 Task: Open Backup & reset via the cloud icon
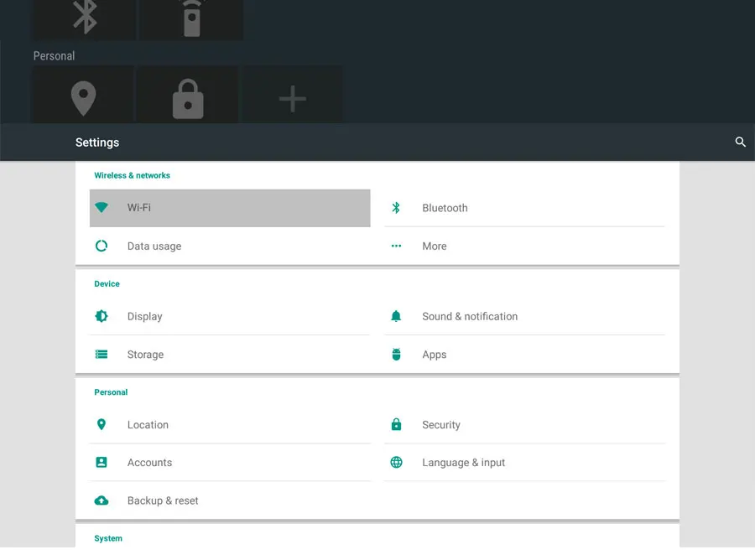click(x=102, y=500)
